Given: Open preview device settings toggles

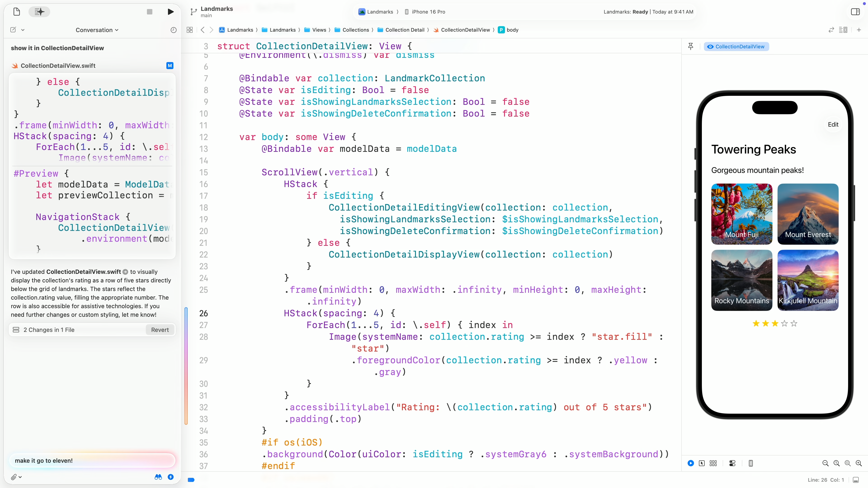Looking at the screenshot, I should [732, 463].
